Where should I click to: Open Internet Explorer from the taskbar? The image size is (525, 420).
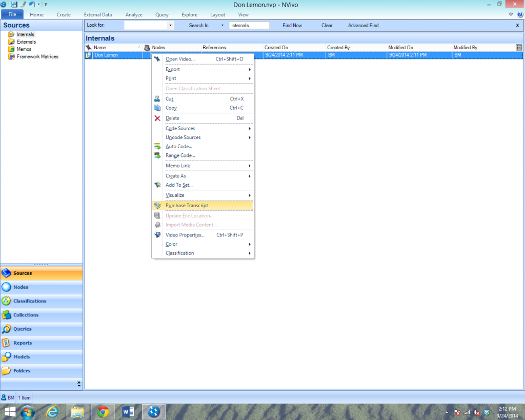(52, 412)
